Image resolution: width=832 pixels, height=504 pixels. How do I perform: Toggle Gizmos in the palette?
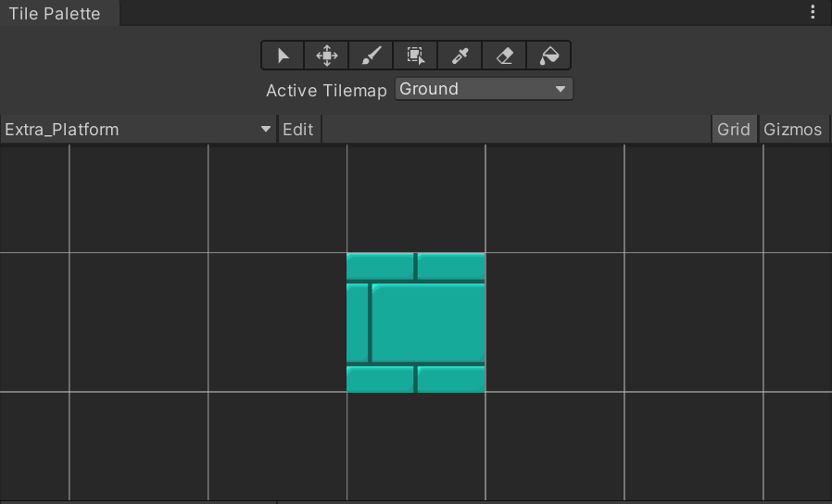coord(792,130)
